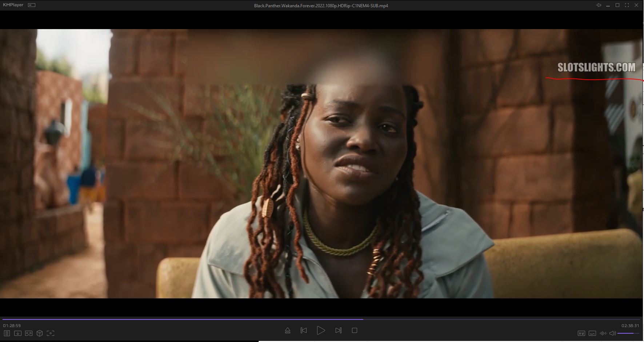Toggle the pin-on-top icon in title bar
Viewport: 644px width, 342px height.
pyautogui.click(x=599, y=5)
